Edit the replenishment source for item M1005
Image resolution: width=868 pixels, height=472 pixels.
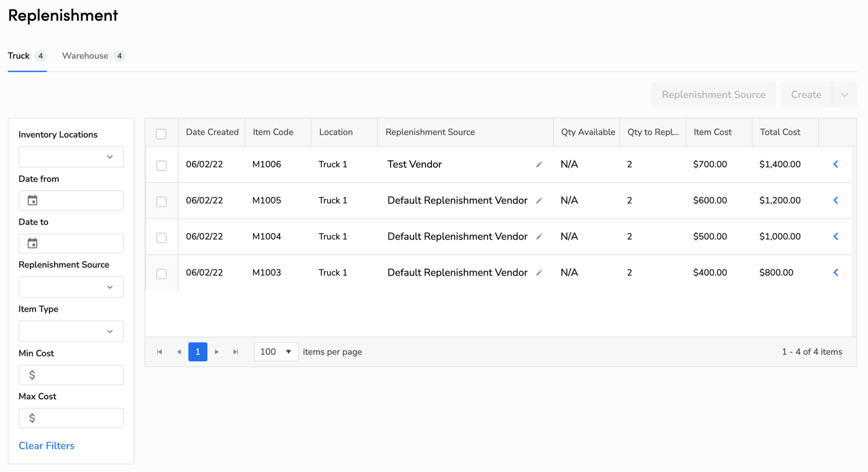pos(539,200)
